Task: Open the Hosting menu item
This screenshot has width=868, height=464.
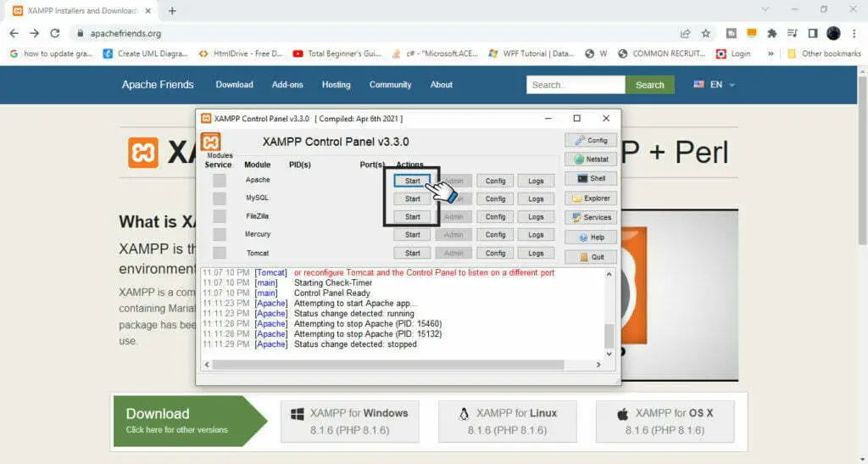Action: (x=336, y=85)
